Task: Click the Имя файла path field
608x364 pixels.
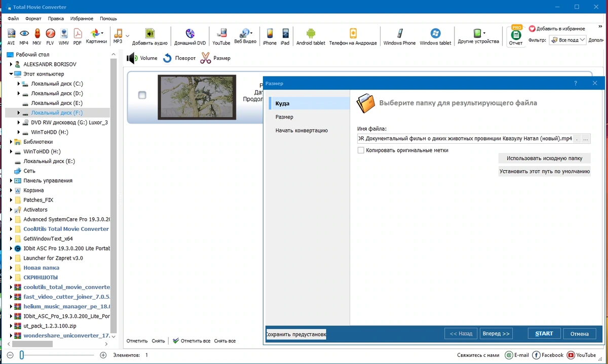Action: (465, 139)
